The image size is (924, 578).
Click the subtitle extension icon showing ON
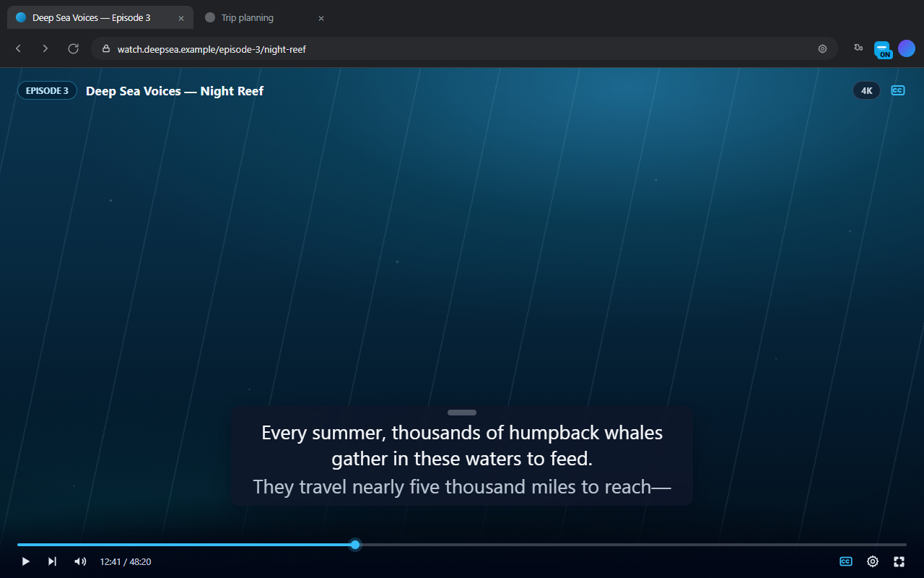pos(883,49)
